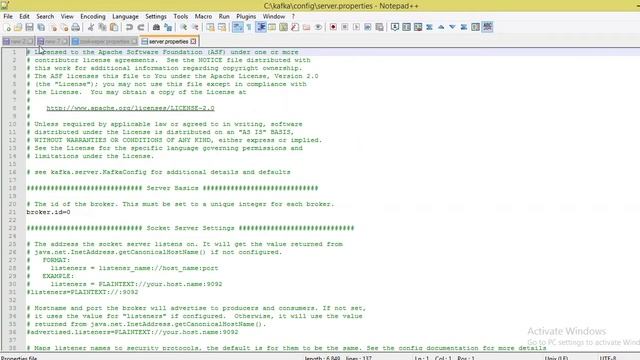Screen dimensions: 640x360
Task: Click the Save All toolbar icon
Action: 41,27
